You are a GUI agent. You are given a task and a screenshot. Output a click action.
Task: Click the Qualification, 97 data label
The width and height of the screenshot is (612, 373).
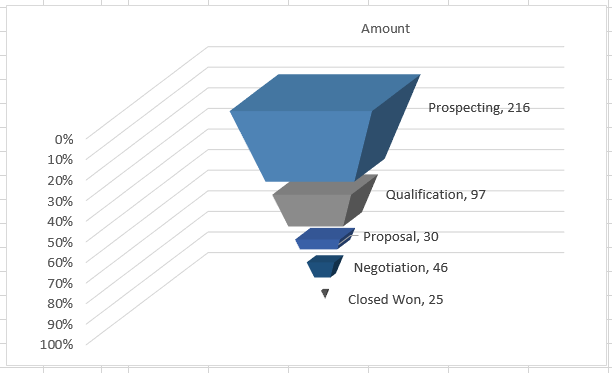pos(436,194)
